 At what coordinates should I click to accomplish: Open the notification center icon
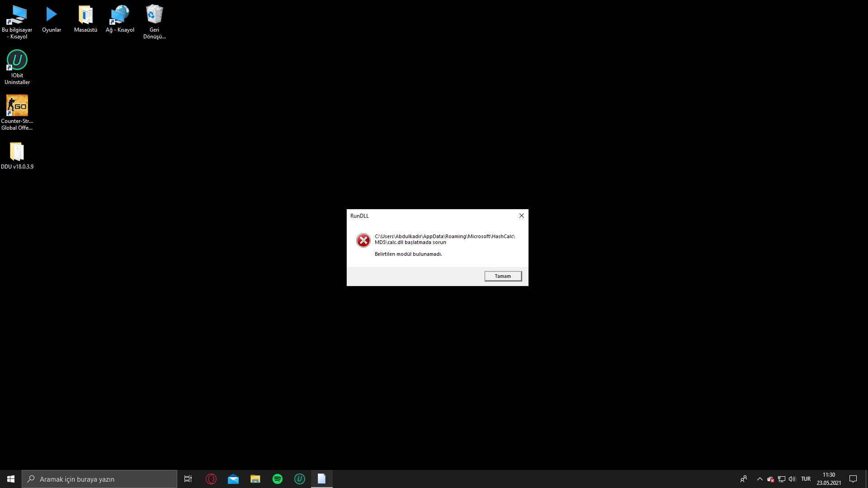tap(853, 479)
